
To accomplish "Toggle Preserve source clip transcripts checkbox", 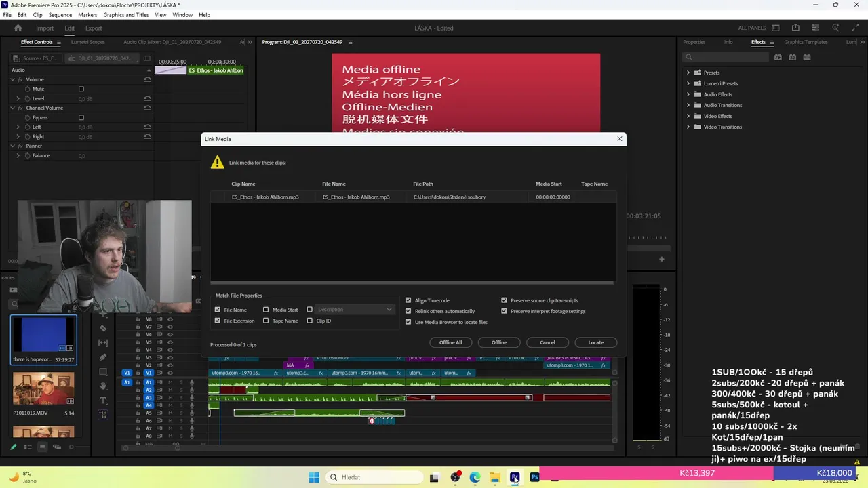I will coord(504,300).
